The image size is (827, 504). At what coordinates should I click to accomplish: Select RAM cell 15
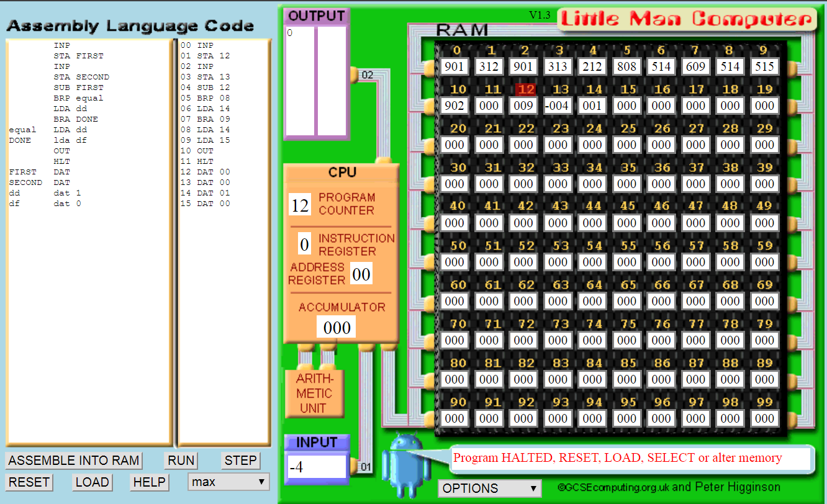[x=627, y=106]
